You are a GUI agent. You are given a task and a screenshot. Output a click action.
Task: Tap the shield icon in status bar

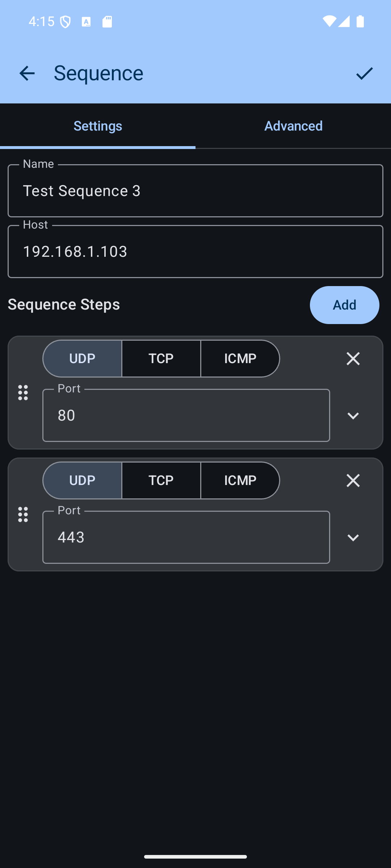pyautogui.click(x=66, y=22)
